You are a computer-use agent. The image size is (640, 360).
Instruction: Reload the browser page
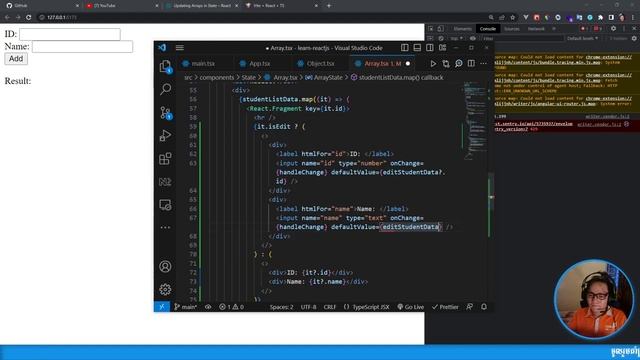[x=29, y=18]
